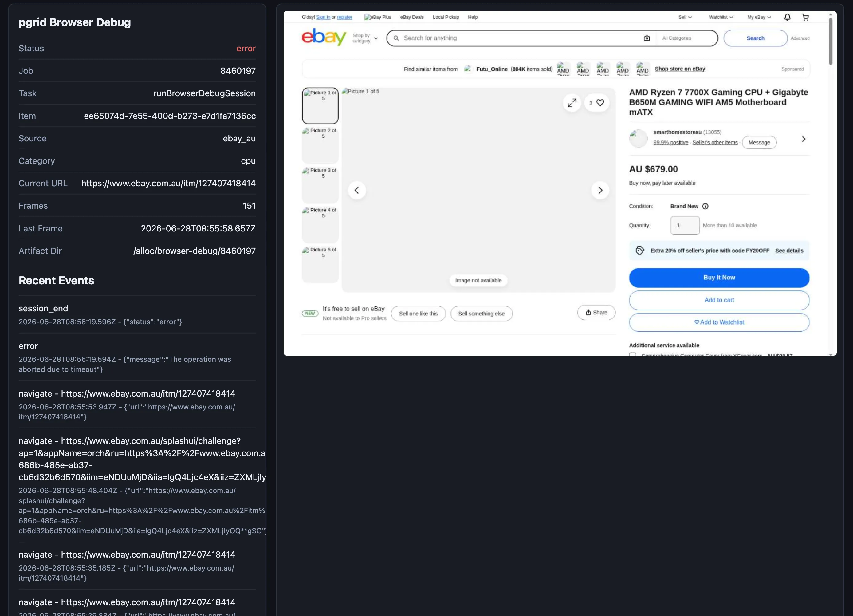
Task: Click Shop store on eBay link
Action: pyautogui.click(x=680, y=69)
